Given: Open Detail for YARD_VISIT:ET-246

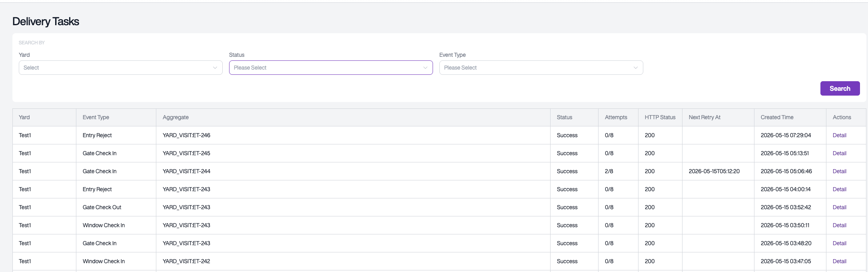Looking at the screenshot, I should click(x=839, y=135).
